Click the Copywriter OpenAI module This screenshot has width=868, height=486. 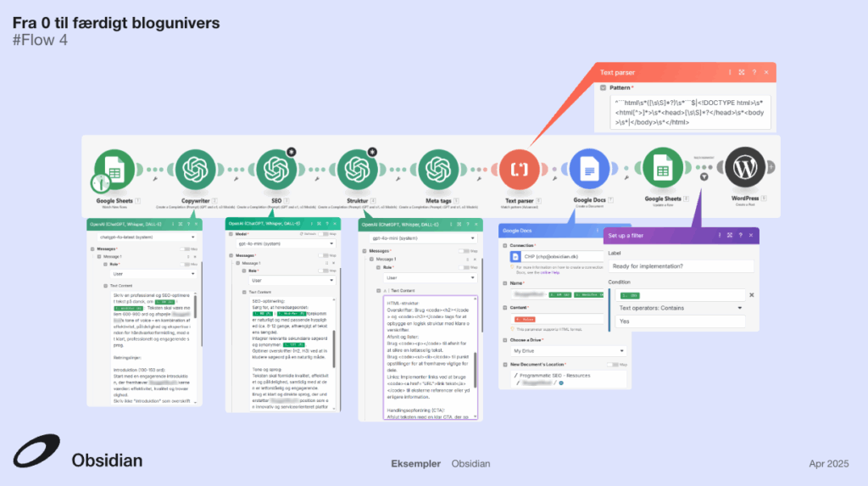(196, 169)
